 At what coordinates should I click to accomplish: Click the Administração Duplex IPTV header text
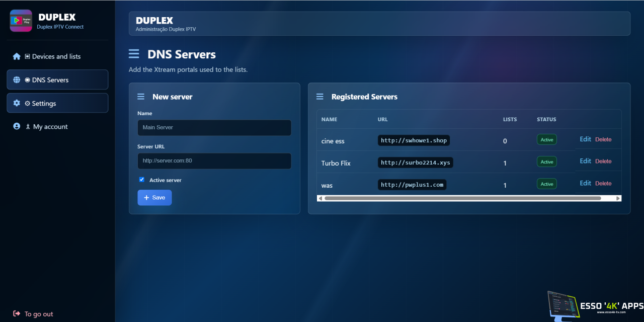click(x=166, y=29)
